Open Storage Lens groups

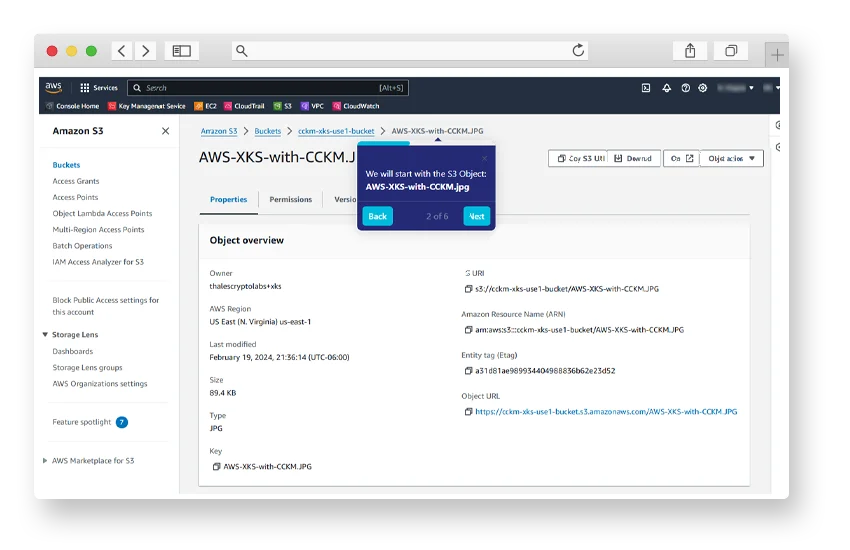(87, 367)
